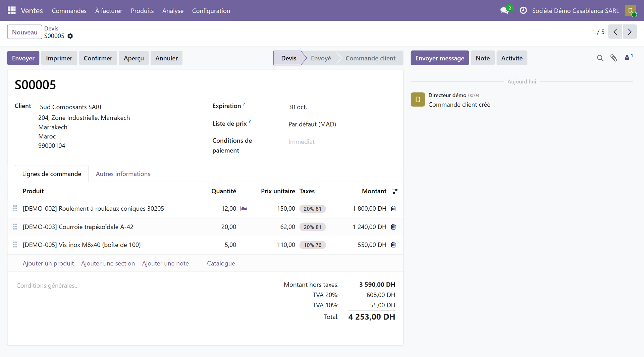Open Note composer in chatter

(x=483, y=58)
